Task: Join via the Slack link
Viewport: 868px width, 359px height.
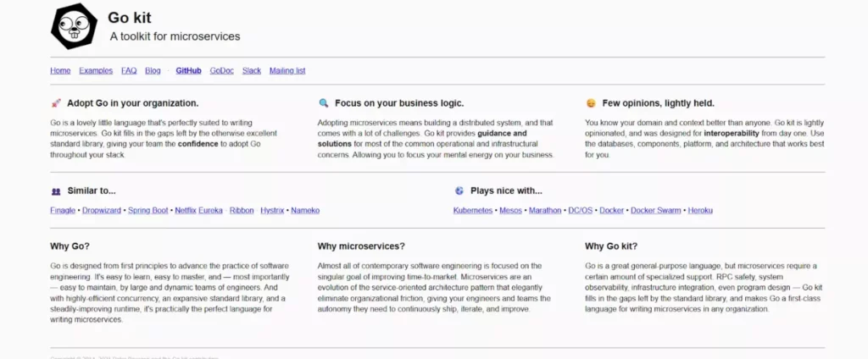Action: pyautogui.click(x=252, y=71)
